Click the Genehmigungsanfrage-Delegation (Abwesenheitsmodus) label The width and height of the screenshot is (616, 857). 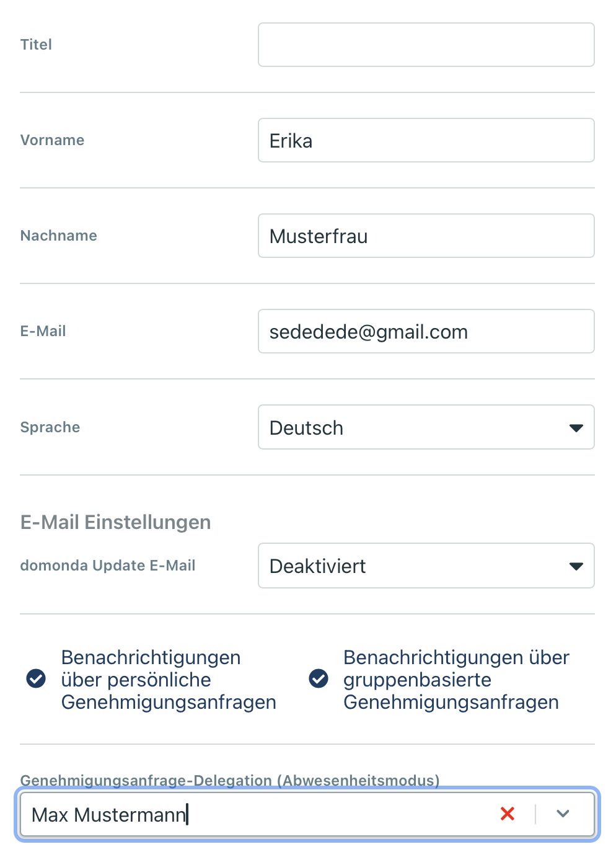coord(230,780)
